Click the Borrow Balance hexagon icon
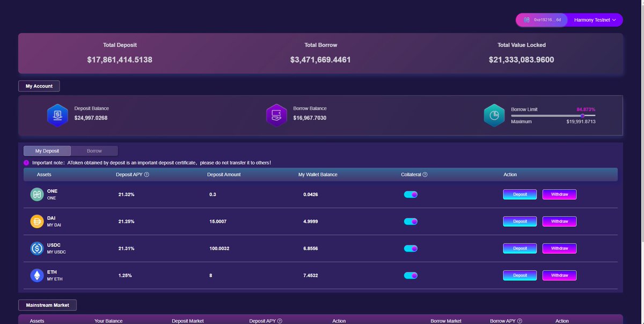This screenshot has height=324, width=644. coord(277,115)
